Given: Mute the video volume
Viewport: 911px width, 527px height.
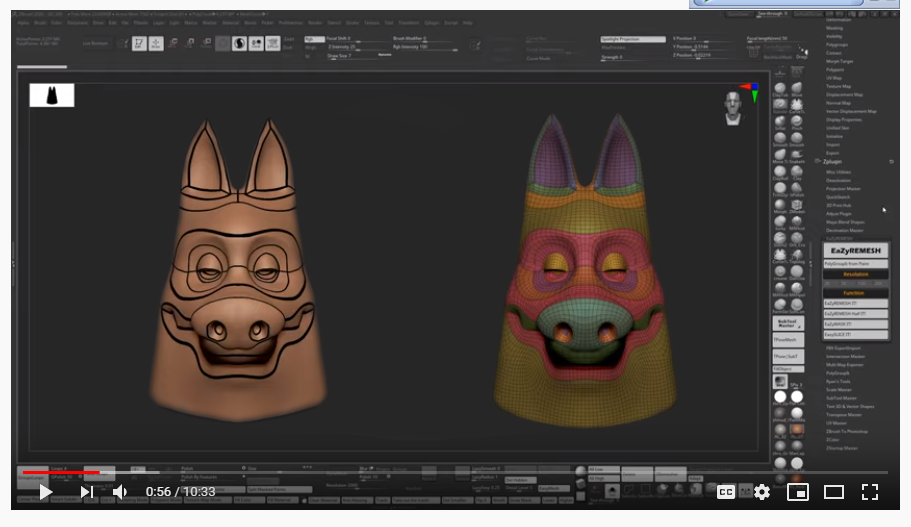Looking at the screenshot, I should (x=120, y=492).
